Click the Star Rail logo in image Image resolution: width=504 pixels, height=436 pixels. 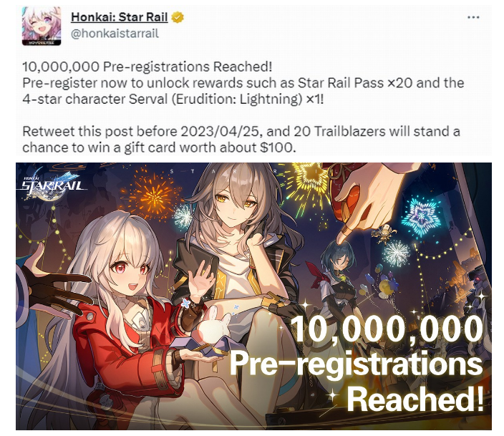(x=53, y=183)
